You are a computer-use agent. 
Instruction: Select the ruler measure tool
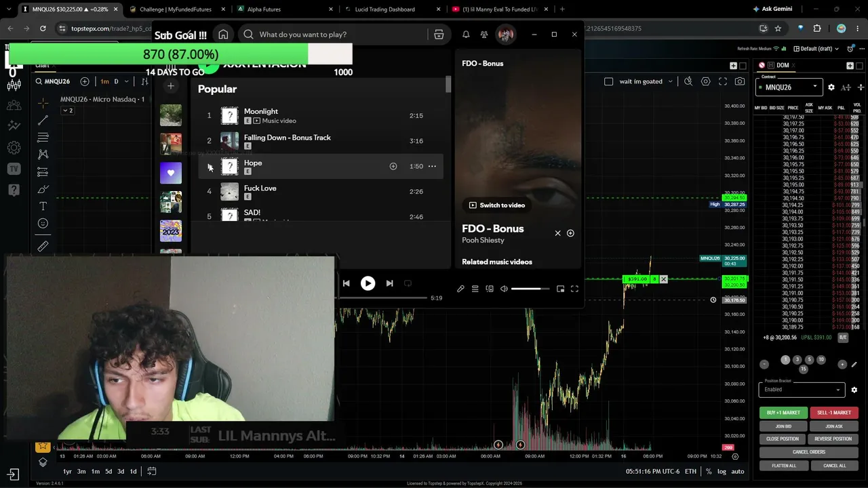(x=43, y=246)
